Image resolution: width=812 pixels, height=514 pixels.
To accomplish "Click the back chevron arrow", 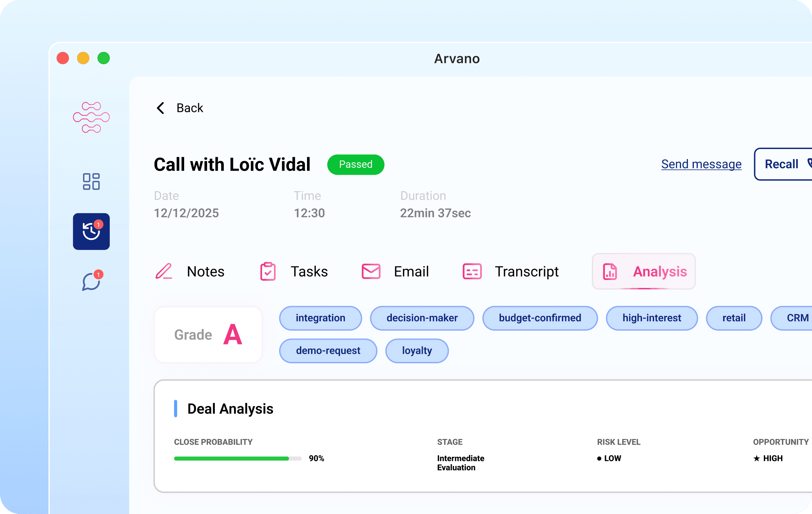I will (x=161, y=108).
